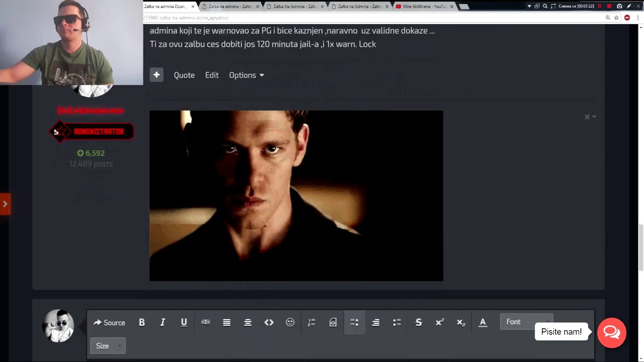This screenshot has width=644, height=362.
Task: Insert a bulleted list
Action: click(x=397, y=322)
